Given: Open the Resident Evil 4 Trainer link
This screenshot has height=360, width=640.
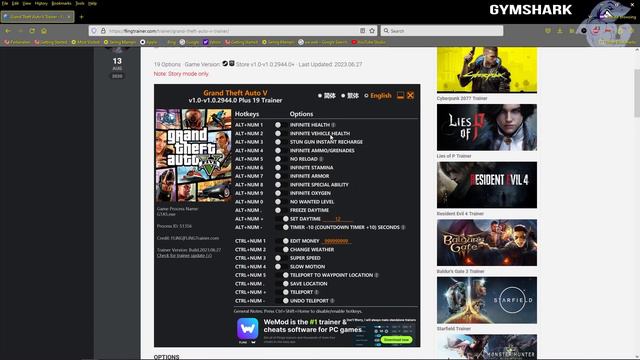Looking at the screenshot, I should tap(460, 213).
